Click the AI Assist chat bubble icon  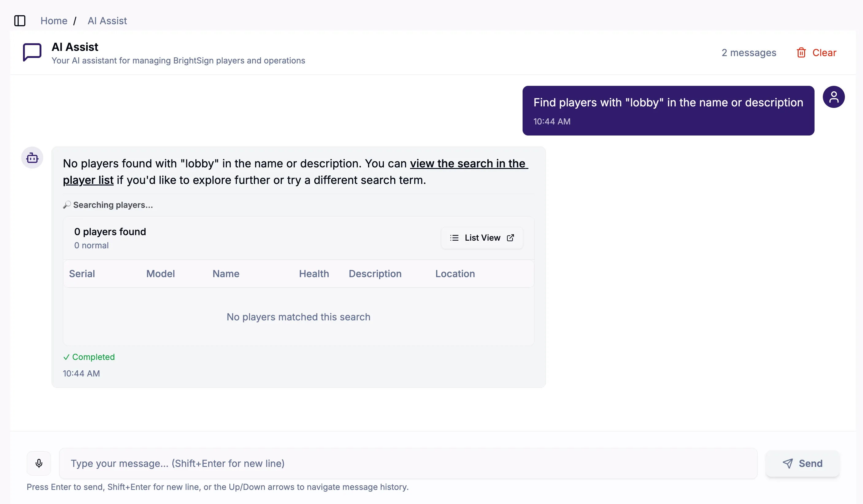(x=32, y=52)
